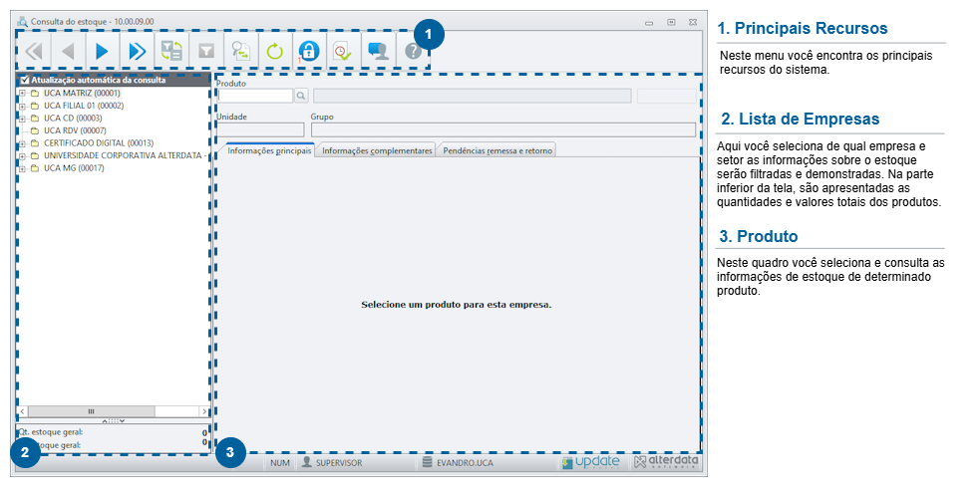Click the magnifier document search icon

(240, 51)
